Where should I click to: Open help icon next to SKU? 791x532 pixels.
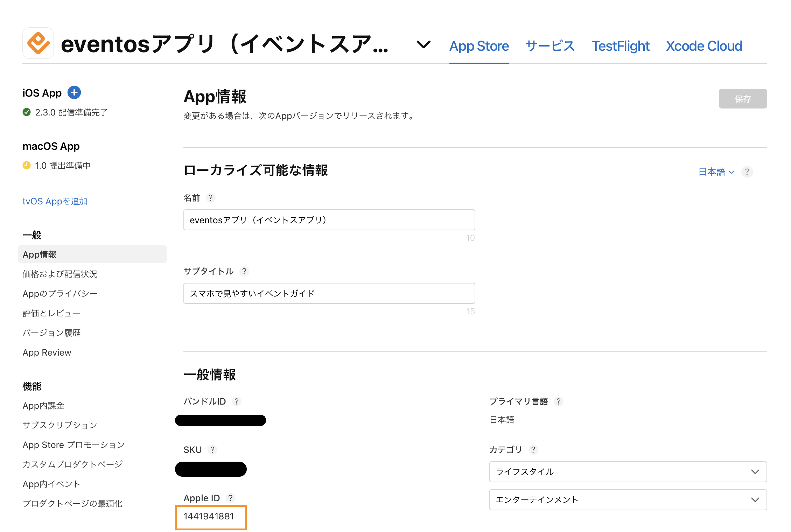(212, 450)
